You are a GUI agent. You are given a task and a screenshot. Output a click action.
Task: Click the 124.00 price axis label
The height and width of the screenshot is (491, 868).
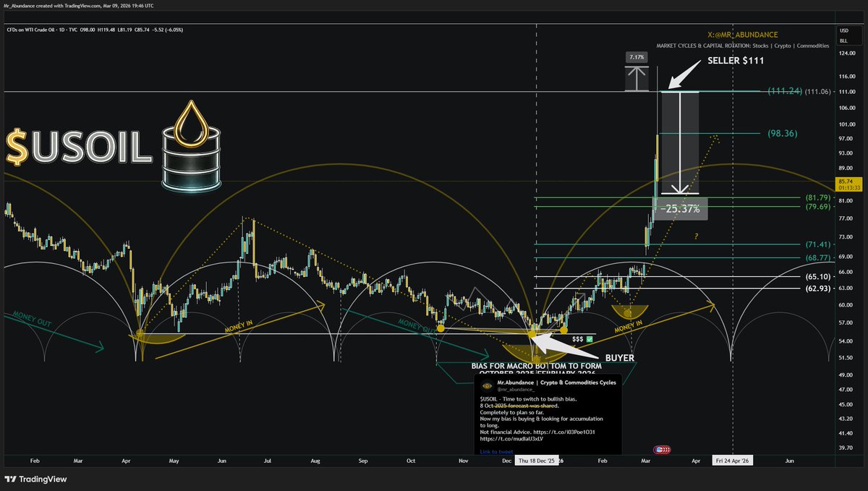[x=848, y=53]
